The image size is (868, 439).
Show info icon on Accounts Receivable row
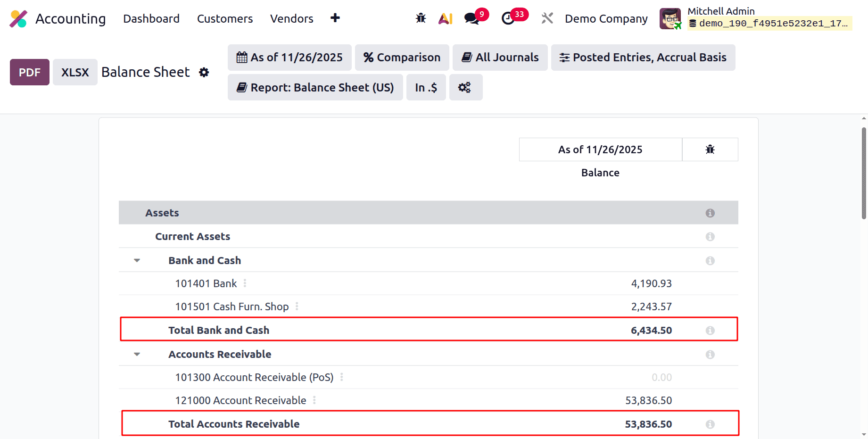coord(710,355)
